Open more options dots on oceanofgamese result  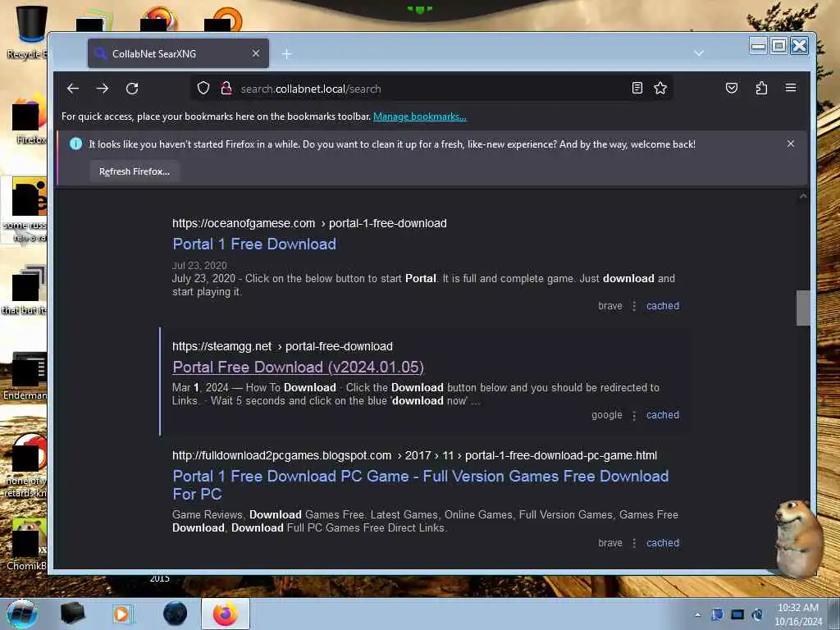click(x=634, y=306)
